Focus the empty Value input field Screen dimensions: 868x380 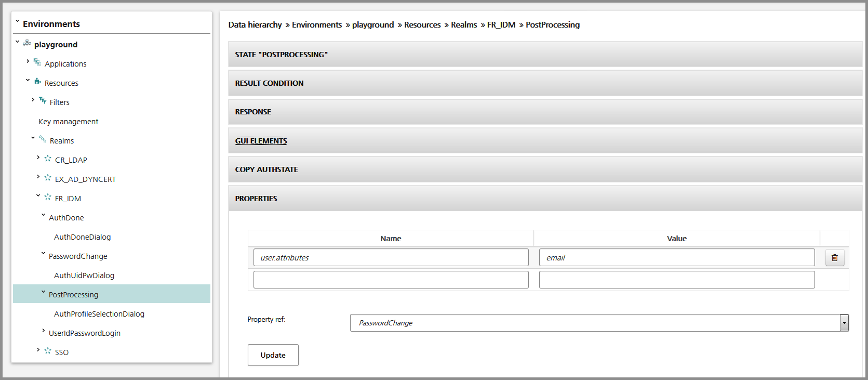coord(677,280)
